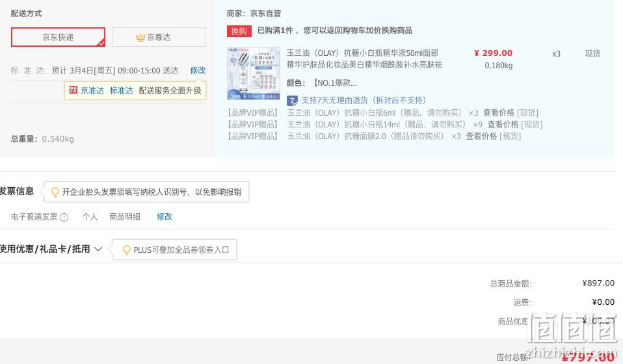The height and width of the screenshot is (364, 623).
Task: Open the 标准达 link
Action: (x=121, y=90)
